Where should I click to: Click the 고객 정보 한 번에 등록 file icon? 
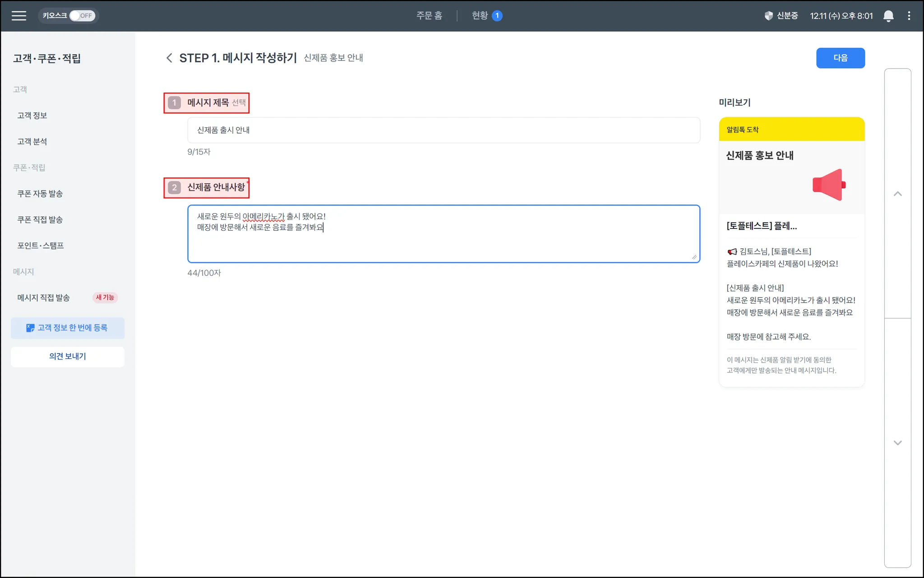click(30, 328)
